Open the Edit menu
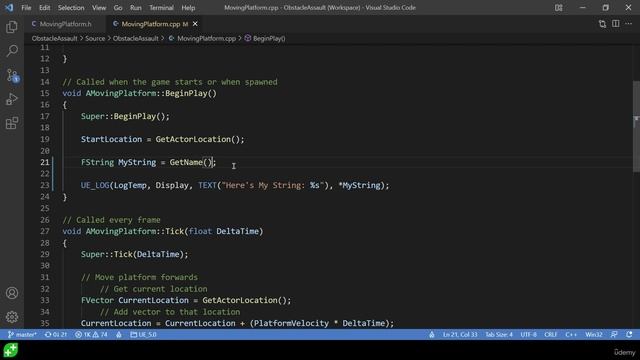The image size is (640, 360). pyautogui.click(x=44, y=8)
